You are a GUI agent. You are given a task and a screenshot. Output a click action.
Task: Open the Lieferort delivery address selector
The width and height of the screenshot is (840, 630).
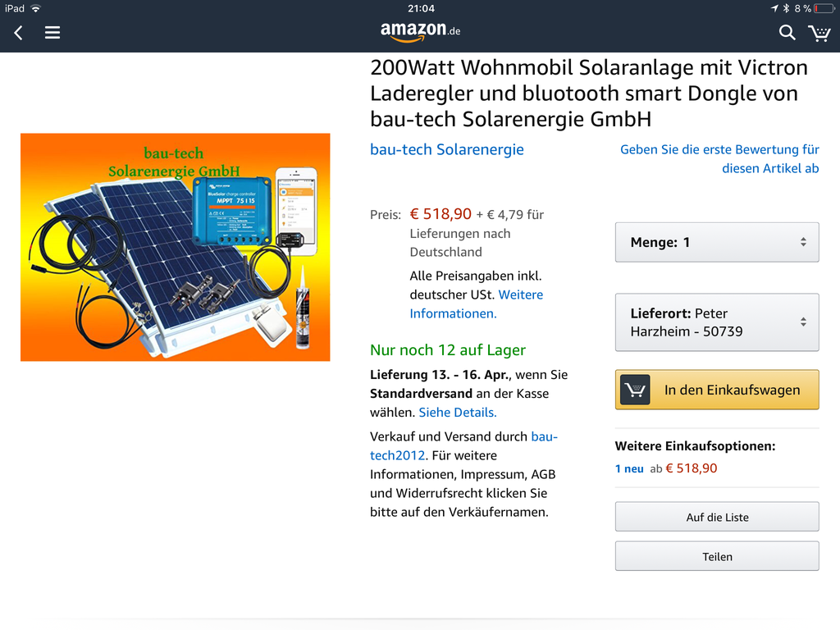(x=717, y=322)
